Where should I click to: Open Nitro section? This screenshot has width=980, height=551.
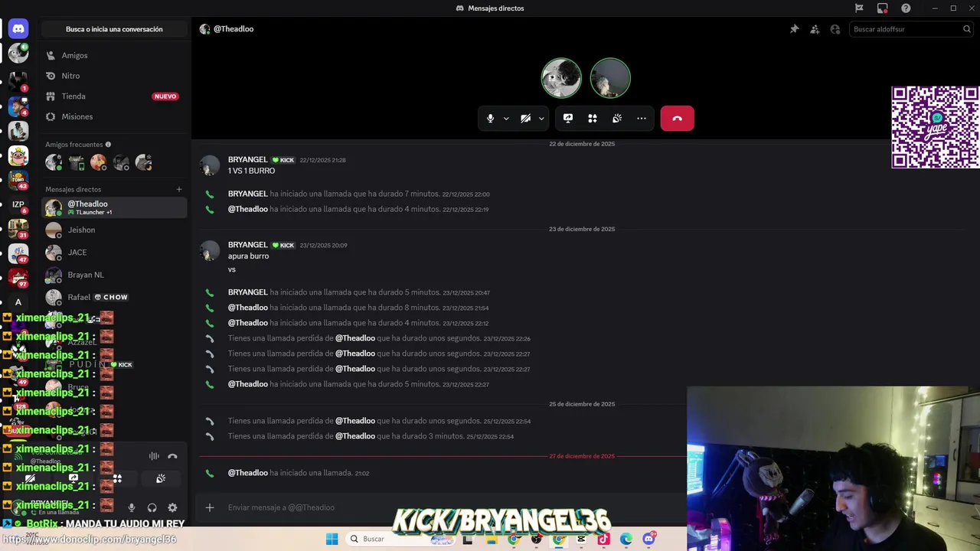[x=114, y=76]
